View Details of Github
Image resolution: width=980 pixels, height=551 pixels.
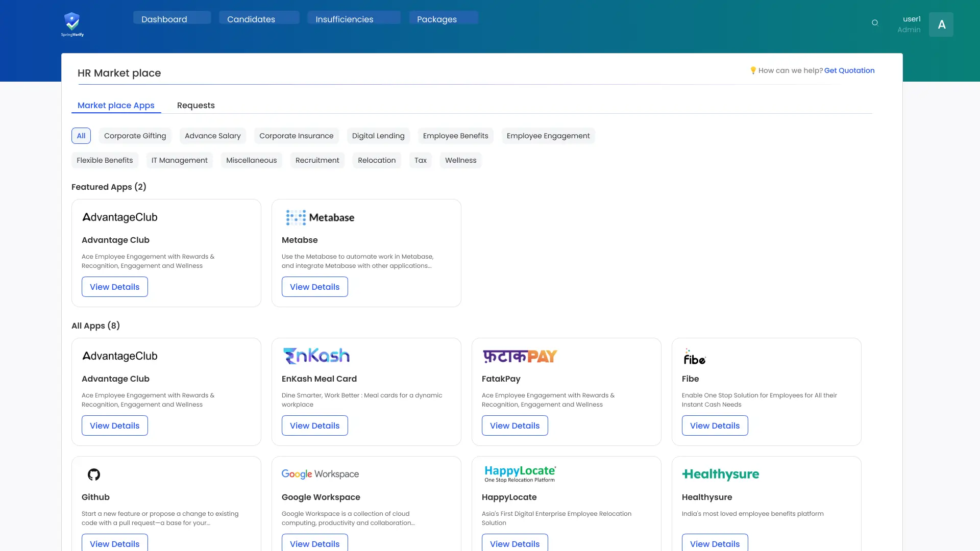tap(115, 543)
